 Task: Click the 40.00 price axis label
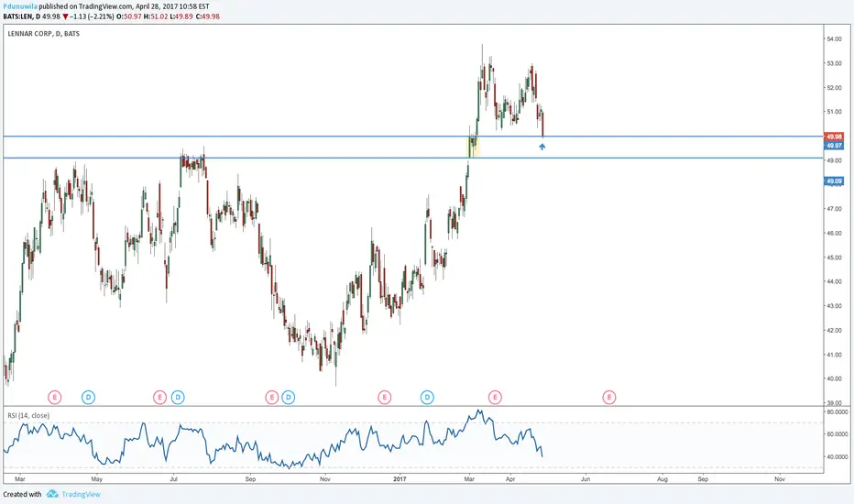pos(834,378)
